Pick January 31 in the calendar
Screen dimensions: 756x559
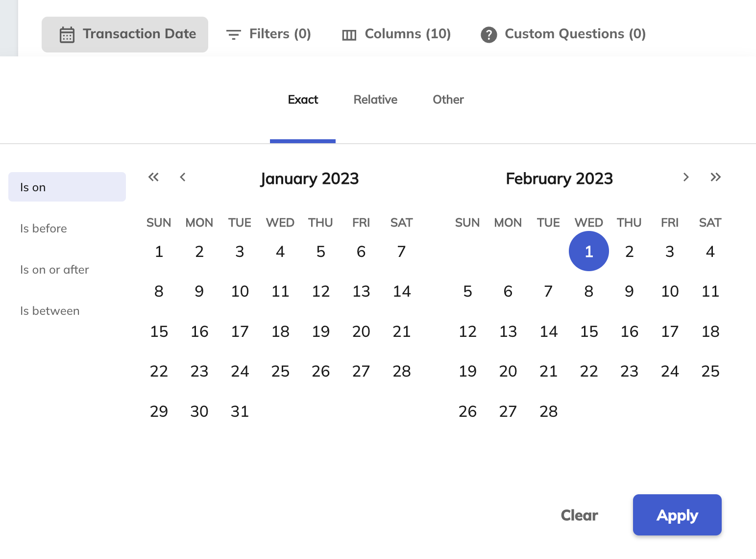click(240, 411)
